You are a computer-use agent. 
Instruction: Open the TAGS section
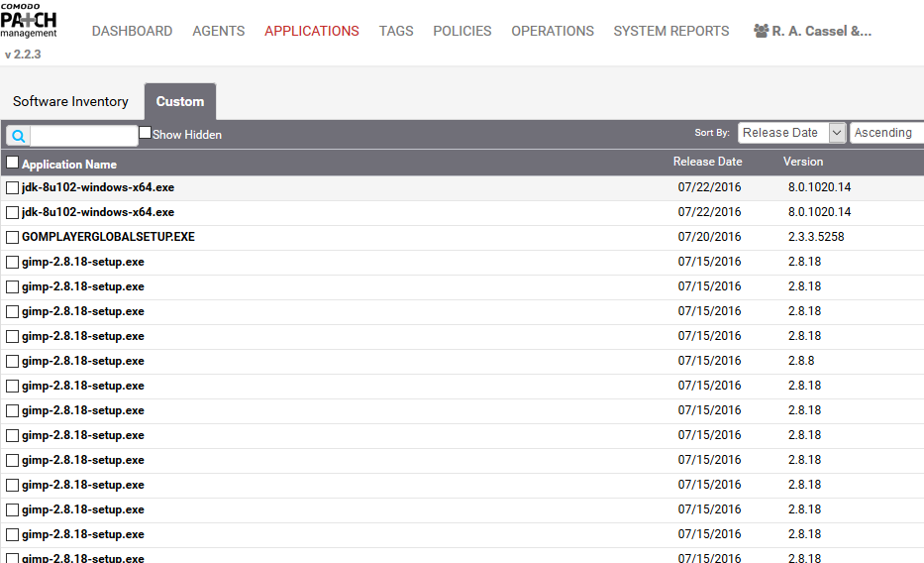pos(396,31)
